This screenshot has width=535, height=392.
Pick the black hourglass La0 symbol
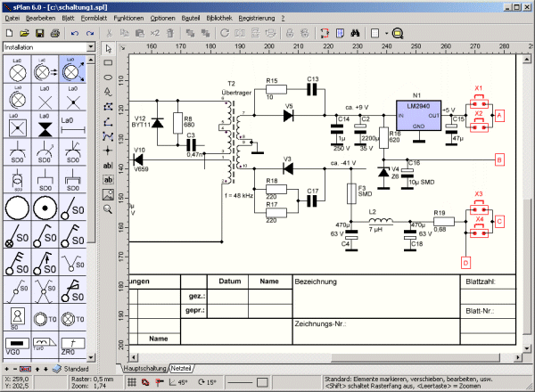point(45,125)
